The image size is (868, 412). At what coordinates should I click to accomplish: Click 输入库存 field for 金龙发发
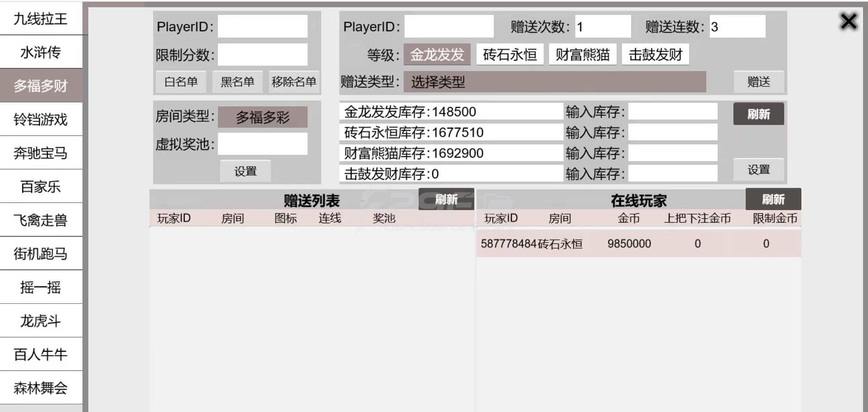pyautogui.click(x=673, y=111)
